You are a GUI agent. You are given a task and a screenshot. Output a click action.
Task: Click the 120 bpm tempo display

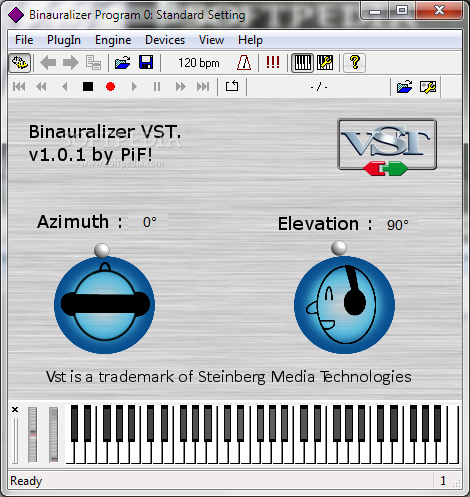pyautogui.click(x=199, y=63)
